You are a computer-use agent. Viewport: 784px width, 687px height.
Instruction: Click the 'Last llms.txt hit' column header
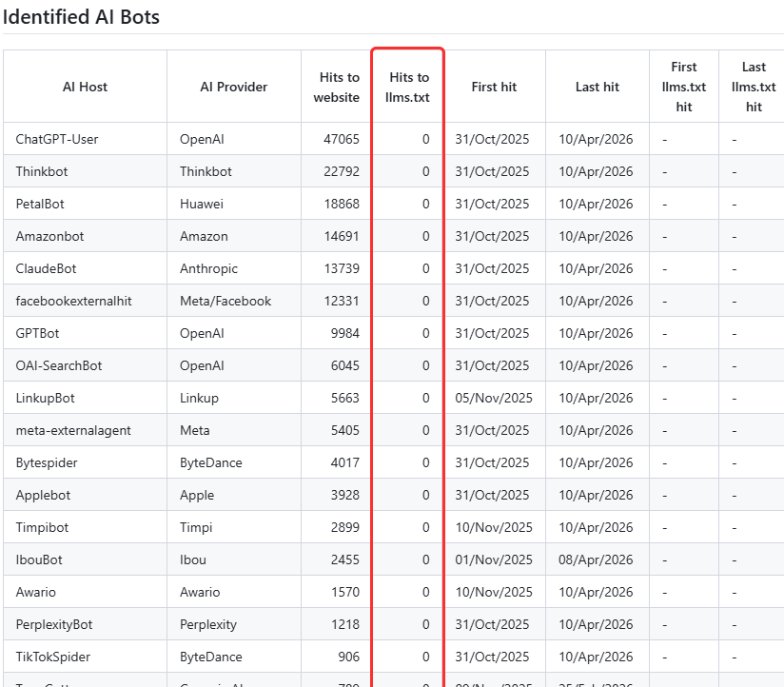coord(754,87)
